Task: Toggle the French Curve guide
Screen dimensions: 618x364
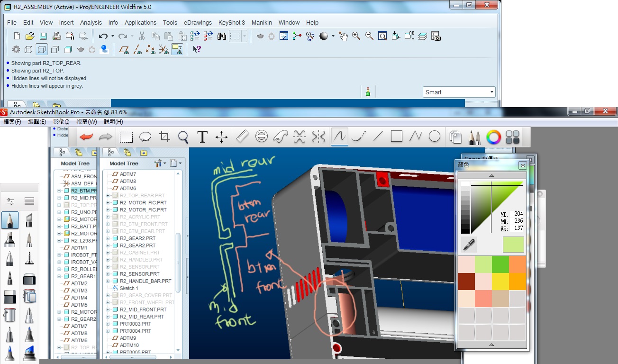Action: [x=280, y=137]
